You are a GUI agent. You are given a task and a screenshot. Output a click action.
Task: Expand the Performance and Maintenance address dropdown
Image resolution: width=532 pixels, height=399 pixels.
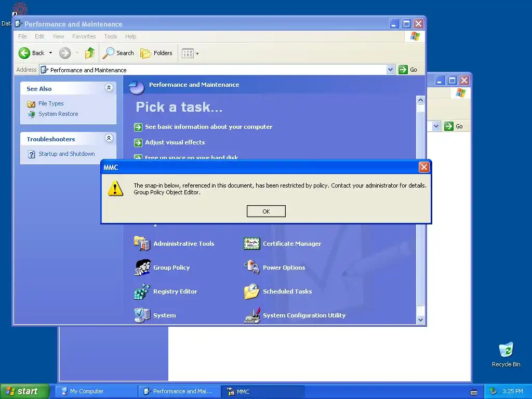pyautogui.click(x=390, y=70)
